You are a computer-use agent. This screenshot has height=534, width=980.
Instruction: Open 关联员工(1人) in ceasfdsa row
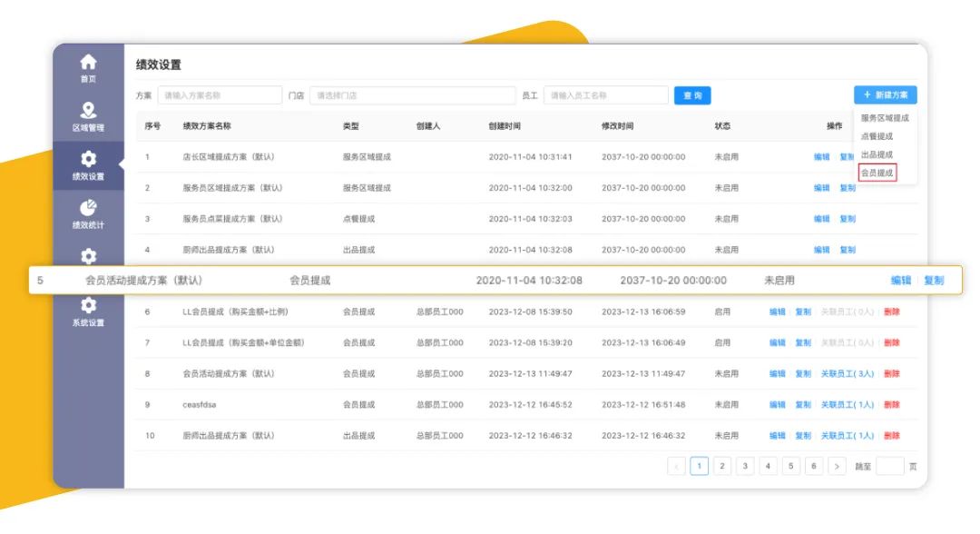[x=848, y=404]
